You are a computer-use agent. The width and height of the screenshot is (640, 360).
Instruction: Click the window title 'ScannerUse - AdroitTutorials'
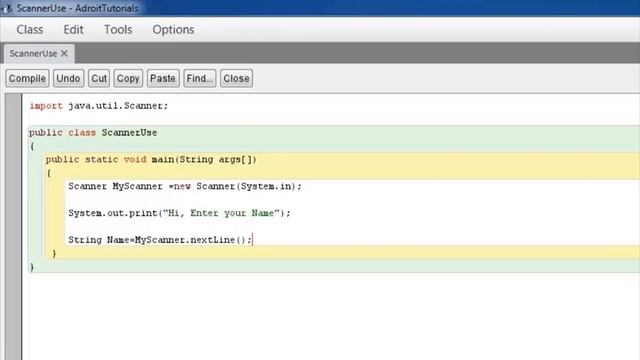click(x=77, y=8)
